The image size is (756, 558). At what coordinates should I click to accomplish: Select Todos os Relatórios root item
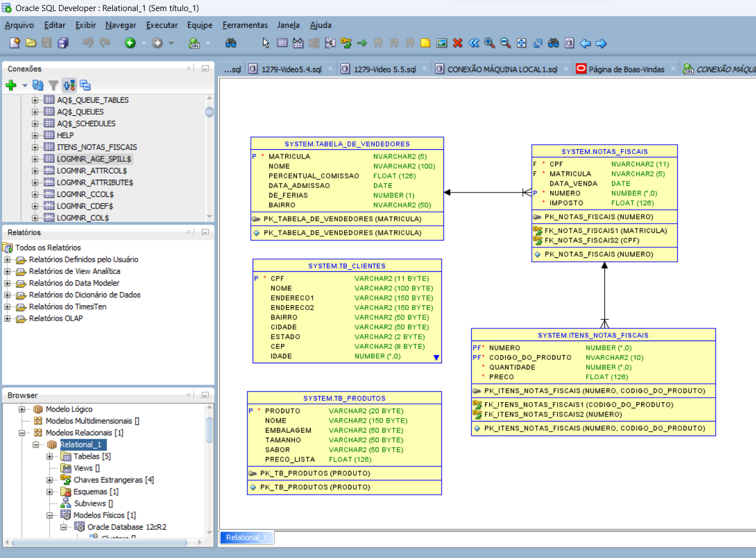pyautogui.click(x=48, y=247)
